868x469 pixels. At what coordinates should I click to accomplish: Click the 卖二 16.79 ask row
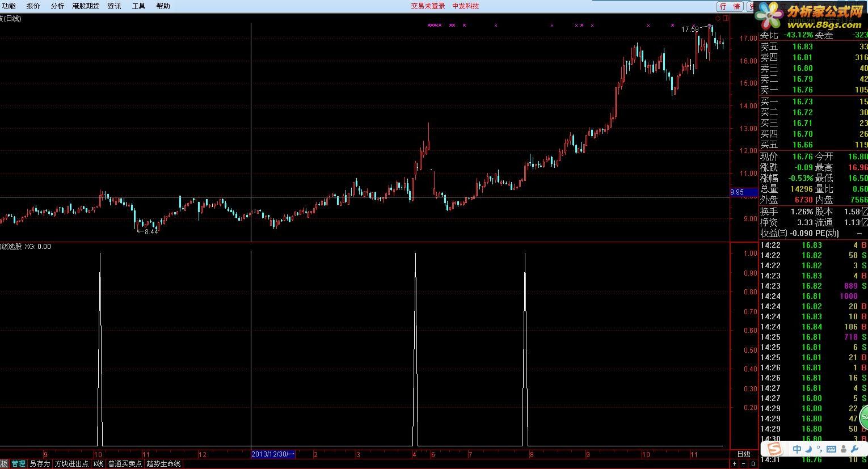tap(814, 79)
